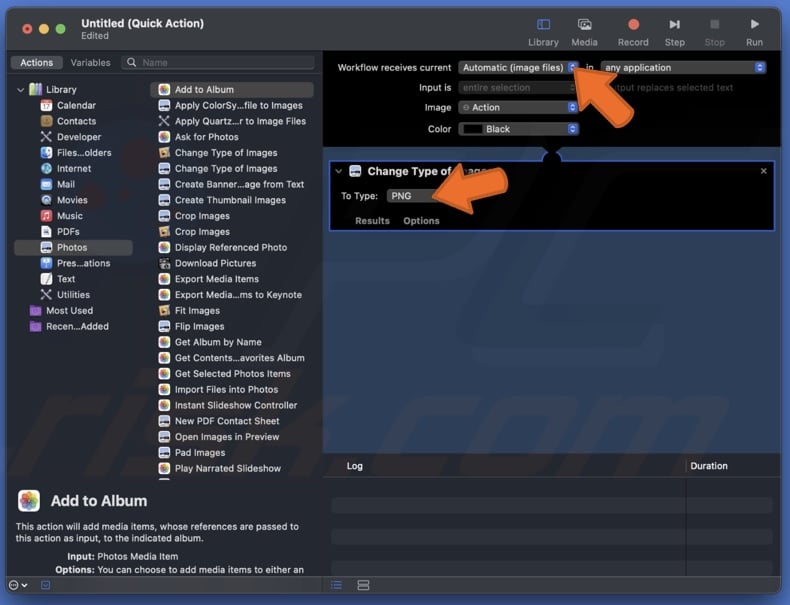Open the Workflow receives current dropdown
The height and width of the screenshot is (605, 790).
coord(518,68)
